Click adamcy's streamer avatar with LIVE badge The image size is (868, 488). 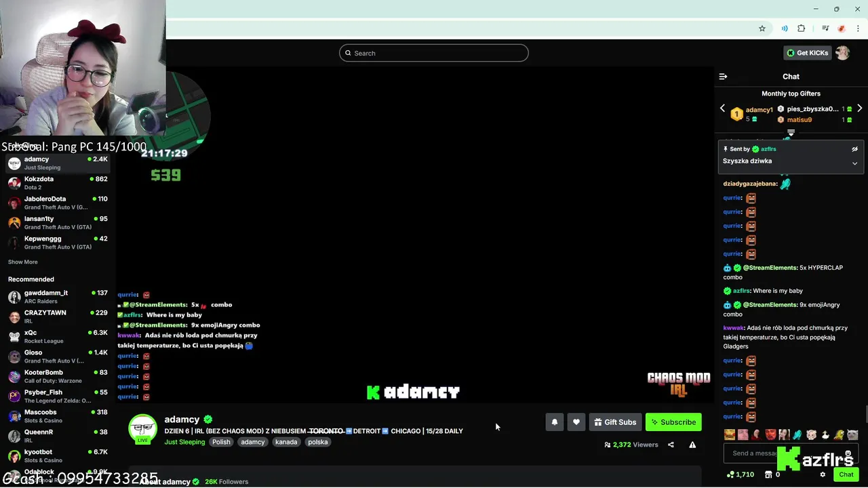pos(142,429)
